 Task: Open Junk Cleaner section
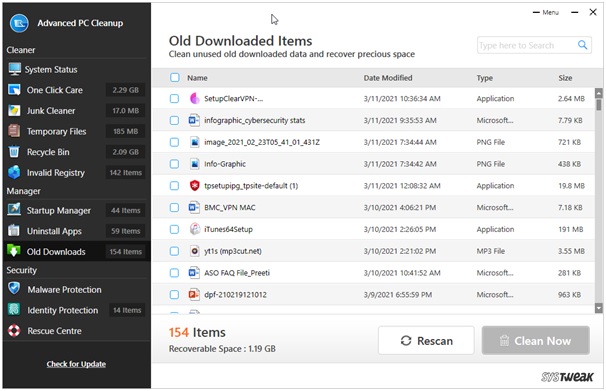coord(77,110)
